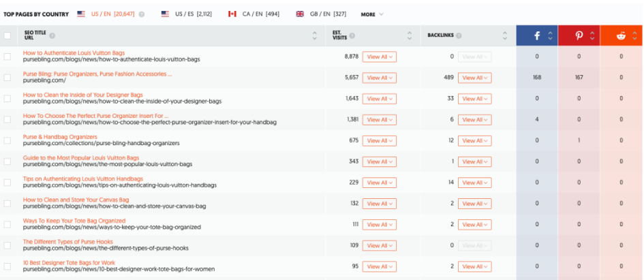Toggle the select-all checkbox in table header
Image resolution: width=644 pixels, height=280 pixels.
click(7, 36)
